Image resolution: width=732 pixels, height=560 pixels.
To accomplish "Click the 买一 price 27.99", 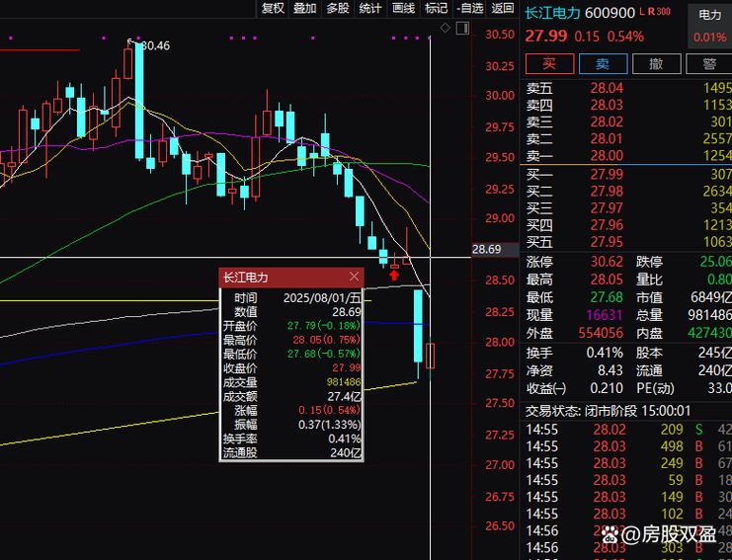I will click(607, 174).
